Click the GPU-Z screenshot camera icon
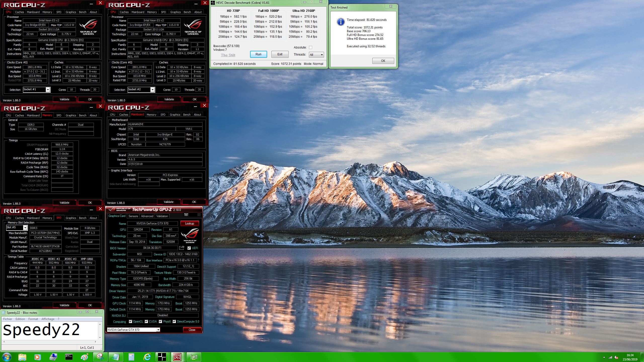This screenshot has height=362, width=644. [x=186, y=215]
